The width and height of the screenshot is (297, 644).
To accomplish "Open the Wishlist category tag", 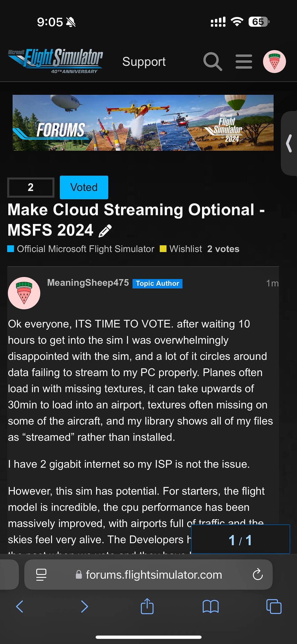I will click(x=185, y=249).
